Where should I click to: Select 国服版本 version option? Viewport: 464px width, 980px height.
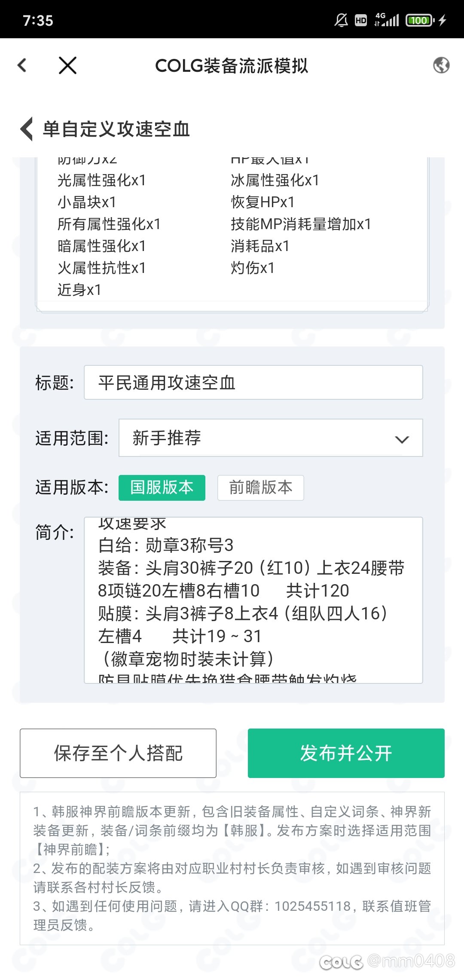point(162,487)
